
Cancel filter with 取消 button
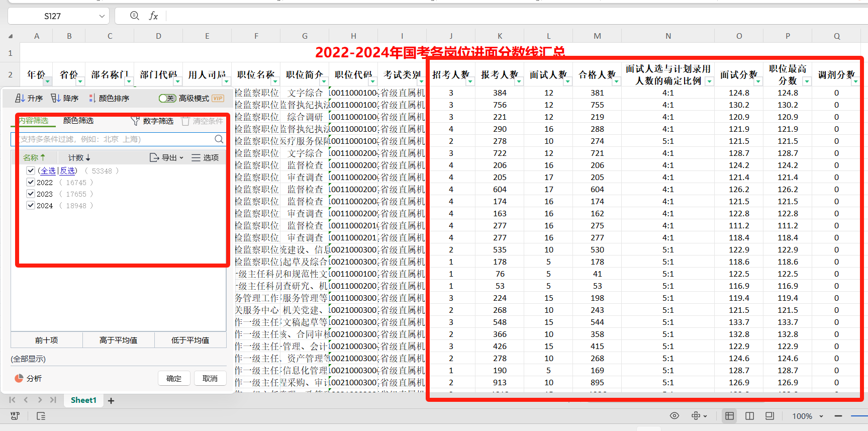(x=210, y=379)
